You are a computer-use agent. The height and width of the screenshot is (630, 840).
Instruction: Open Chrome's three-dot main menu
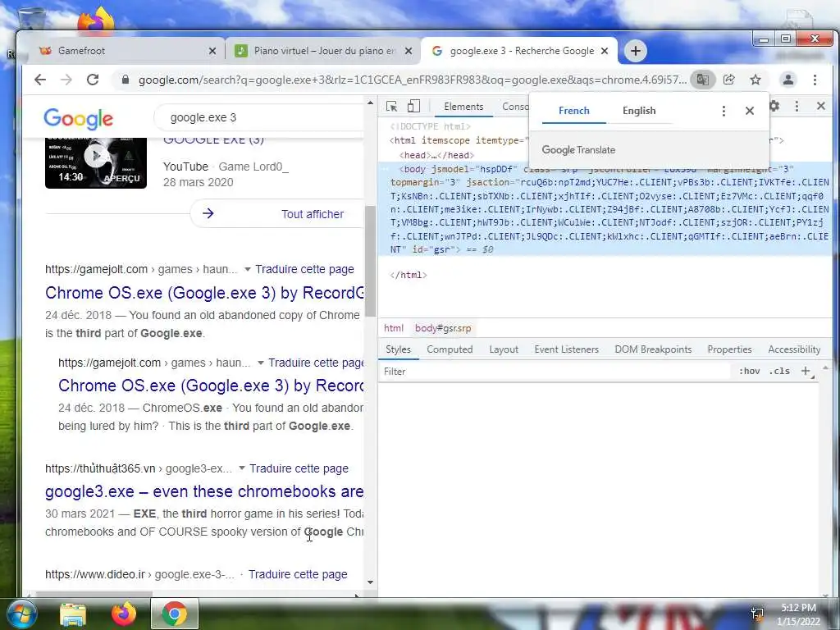(x=815, y=80)
